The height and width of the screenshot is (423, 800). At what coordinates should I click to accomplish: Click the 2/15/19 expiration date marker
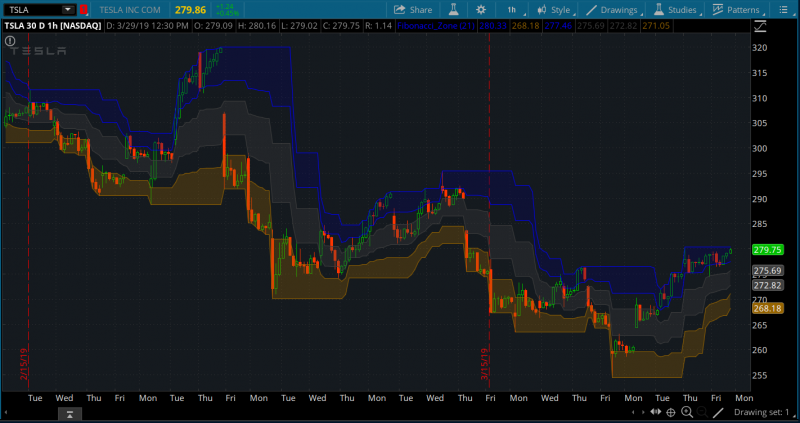[23, 364]
